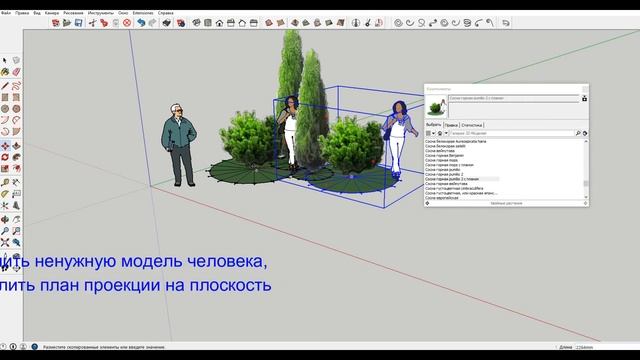Pick the Pan hand tool

pos(16,220)
